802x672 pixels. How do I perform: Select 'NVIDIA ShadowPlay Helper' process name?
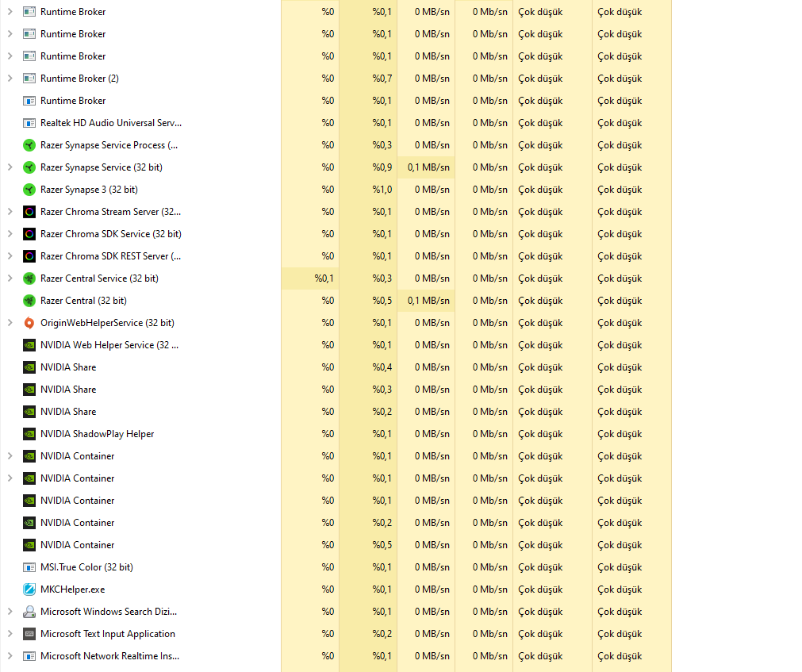pos(98,434)
